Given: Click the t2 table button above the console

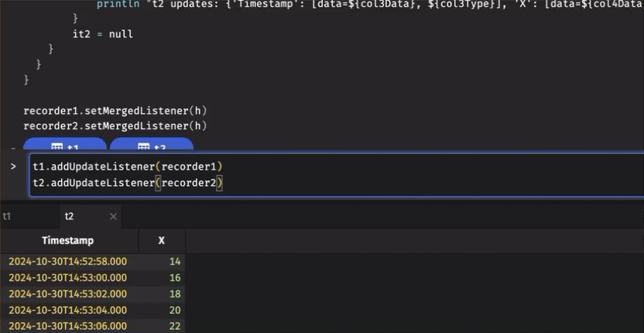Looking at the screenshot, I should pos(152,146).
